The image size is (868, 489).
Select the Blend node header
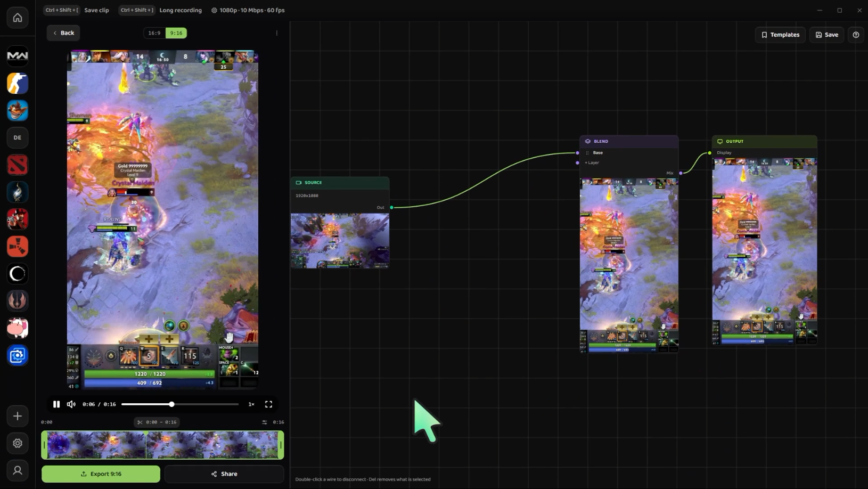pyautogui.click(x=629, y=141)
